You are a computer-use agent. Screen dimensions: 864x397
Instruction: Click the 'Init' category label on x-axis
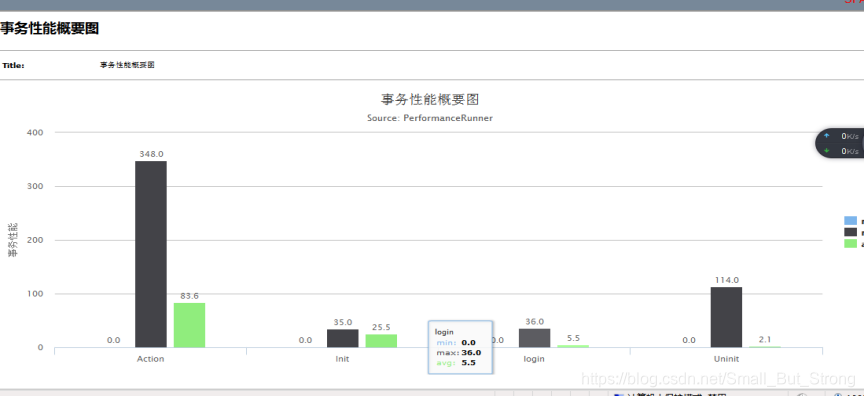coord(342,359)
